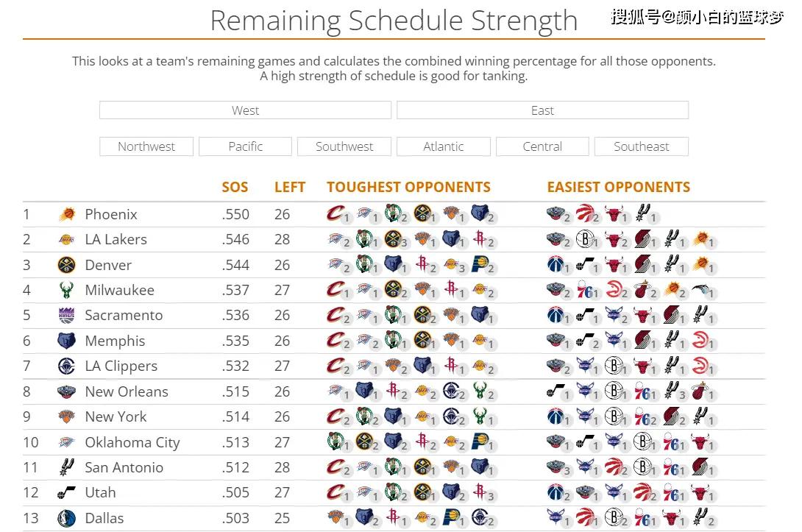
Task: Click the LA Lakers team logo
Action: click(66, 239)
